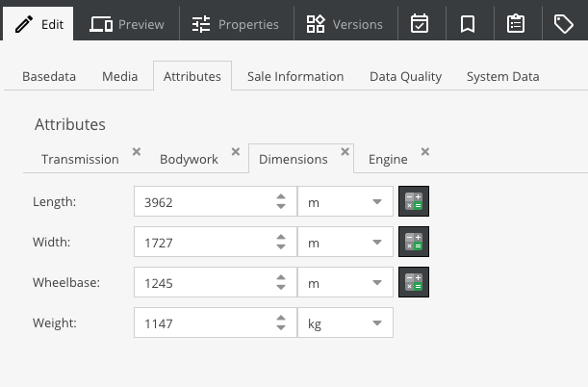588x387 pixels.
Task: Switch to the Engine attributes tab
Action: pos(388,160)
